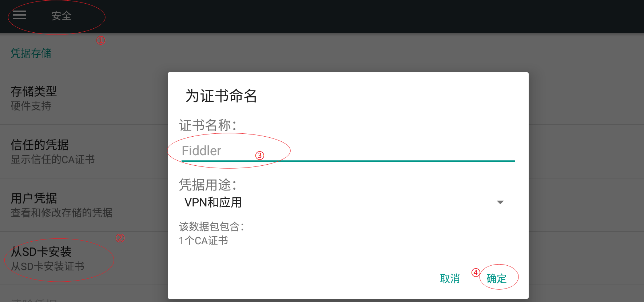
Task: Click the 证书名称 label
Action: click(x=208, y=125)
